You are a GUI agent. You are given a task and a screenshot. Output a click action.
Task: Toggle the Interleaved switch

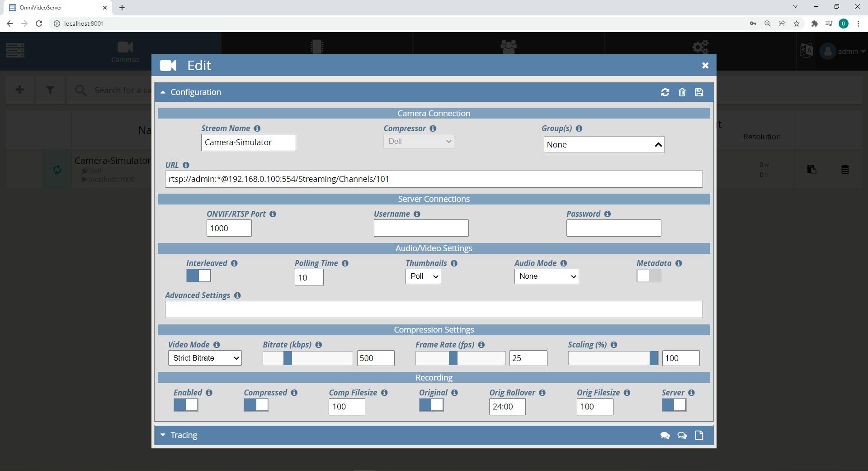[198, 276]
